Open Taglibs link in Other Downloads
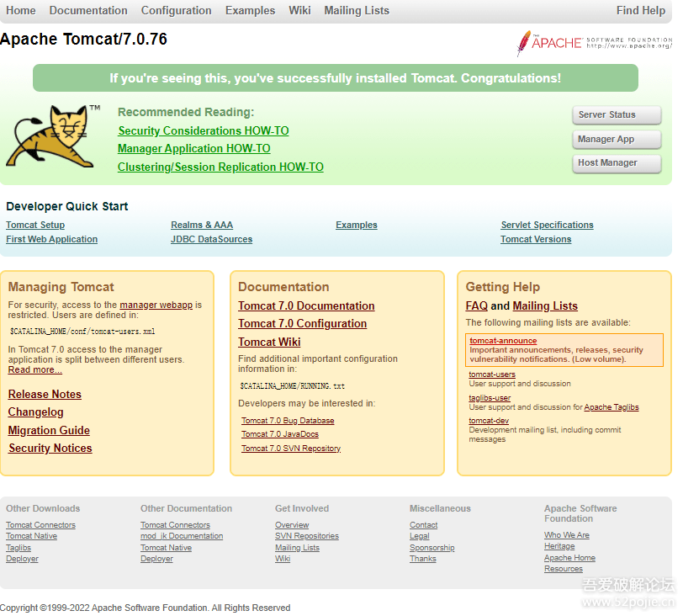 click(x=19, y=548)
